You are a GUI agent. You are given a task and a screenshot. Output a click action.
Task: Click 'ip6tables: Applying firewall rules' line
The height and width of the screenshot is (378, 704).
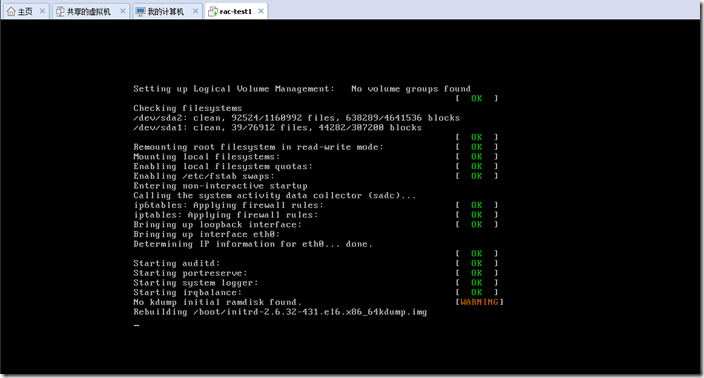point(228,205)
